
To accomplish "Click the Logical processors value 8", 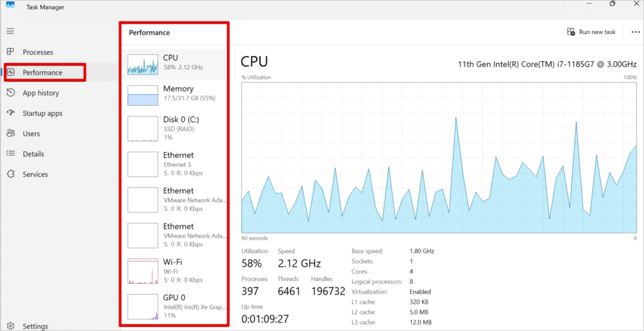I will tap(411, 282).
